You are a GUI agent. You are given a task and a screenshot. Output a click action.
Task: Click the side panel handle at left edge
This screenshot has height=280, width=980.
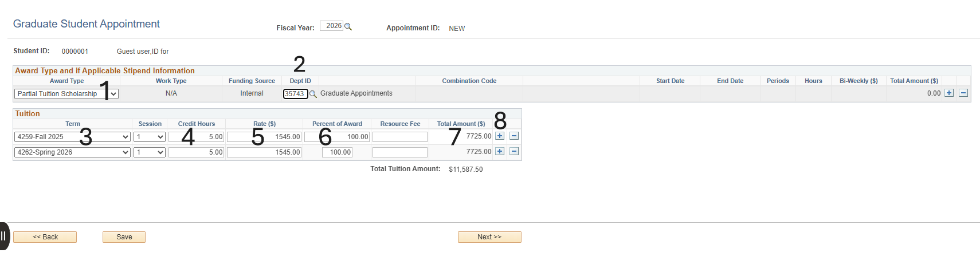point(4,236)
